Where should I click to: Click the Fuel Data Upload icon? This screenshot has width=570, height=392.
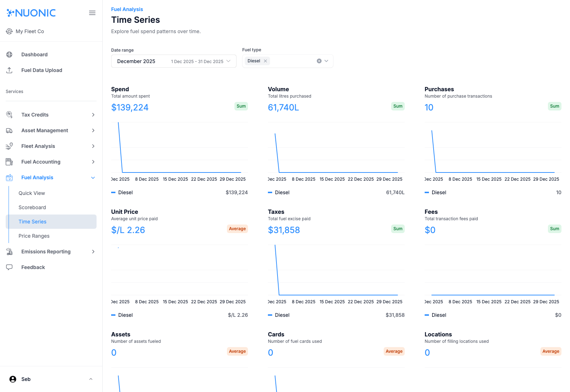pos(9,70)
